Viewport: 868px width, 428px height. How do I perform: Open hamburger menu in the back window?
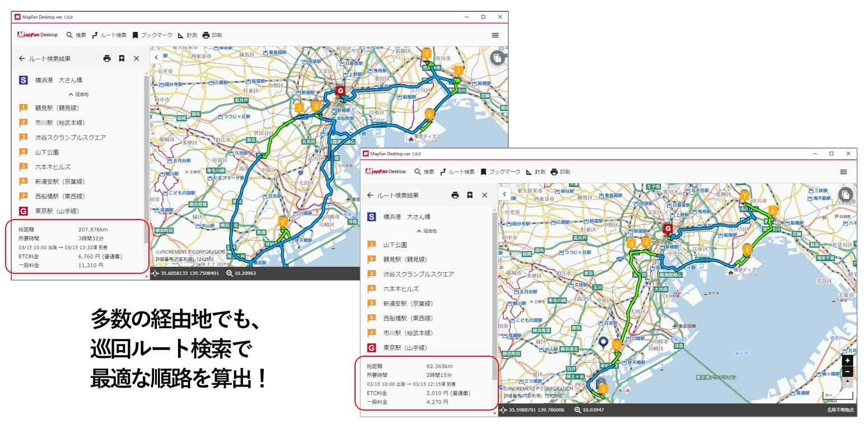tap(495, 35)
